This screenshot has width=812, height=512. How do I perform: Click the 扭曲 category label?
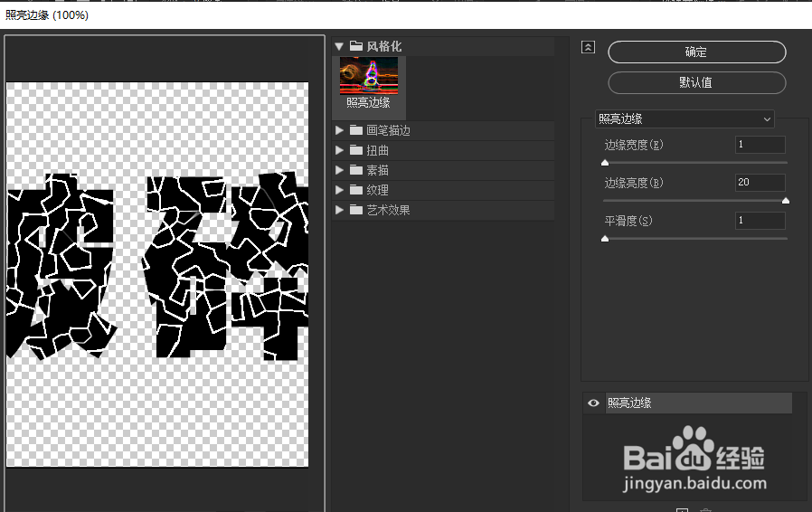[378, 150]
